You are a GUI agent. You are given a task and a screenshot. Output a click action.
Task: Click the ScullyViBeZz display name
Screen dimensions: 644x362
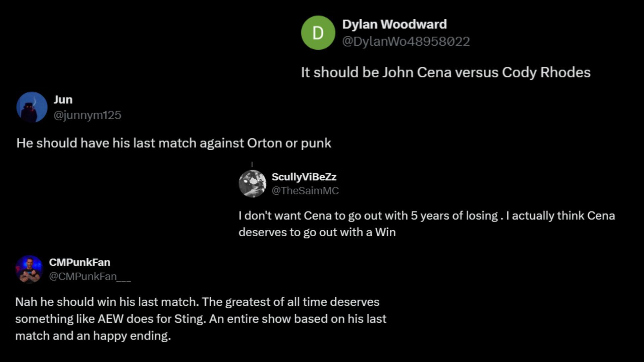click(304, 177)
